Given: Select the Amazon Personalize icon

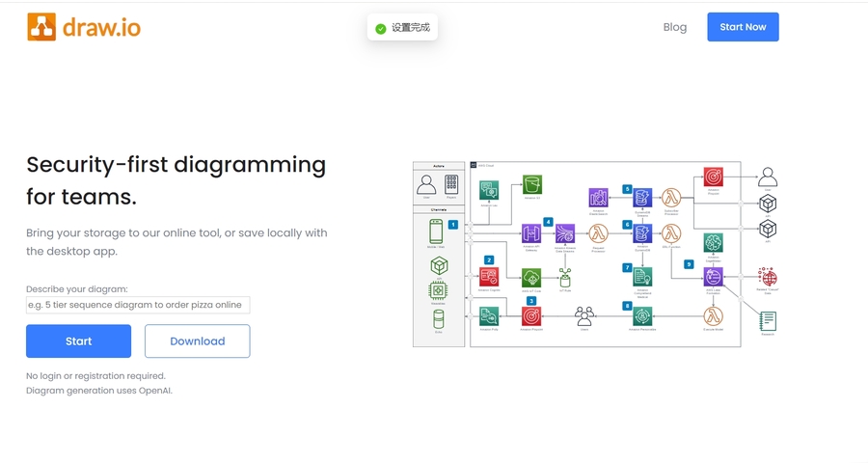Looking at the screenshot, I should pos(642,315).
